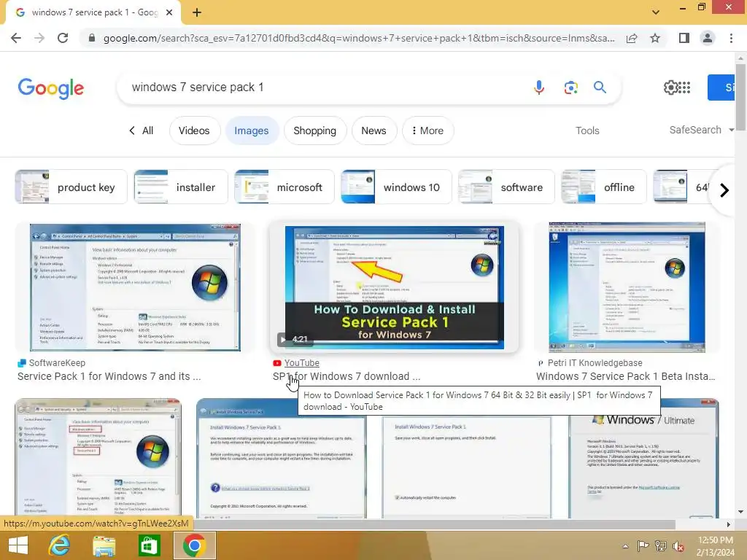
Task: Open the News tab
Action: pyautogui.click(x=374, y=131)
